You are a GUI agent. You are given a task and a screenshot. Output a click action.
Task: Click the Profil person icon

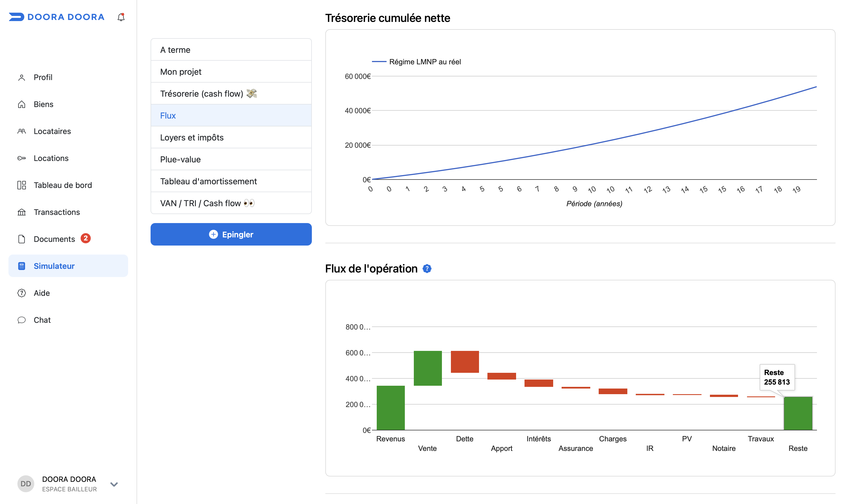[x=22, y=78]
